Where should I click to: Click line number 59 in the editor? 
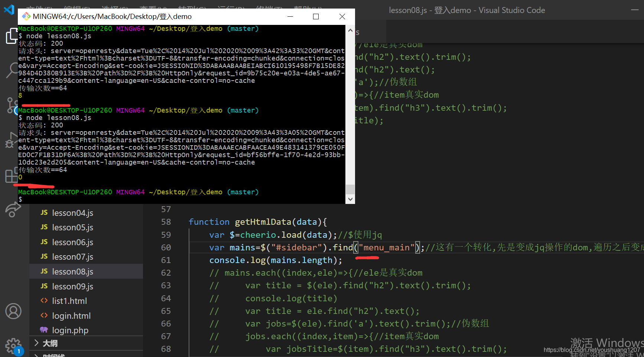click(x=166, y=235)
